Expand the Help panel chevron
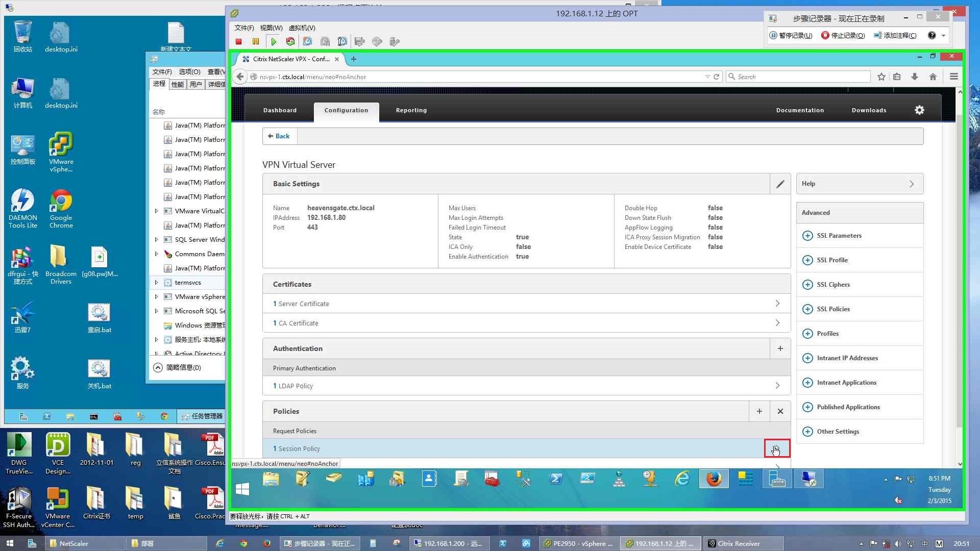This screenshot has height=551, width=980. tap(912, 184)
